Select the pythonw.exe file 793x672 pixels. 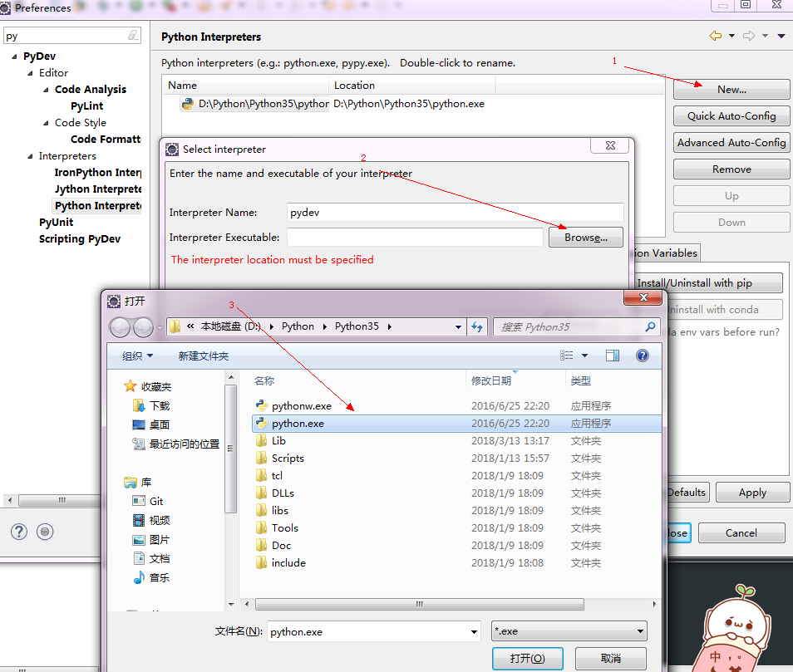(301, 406)
